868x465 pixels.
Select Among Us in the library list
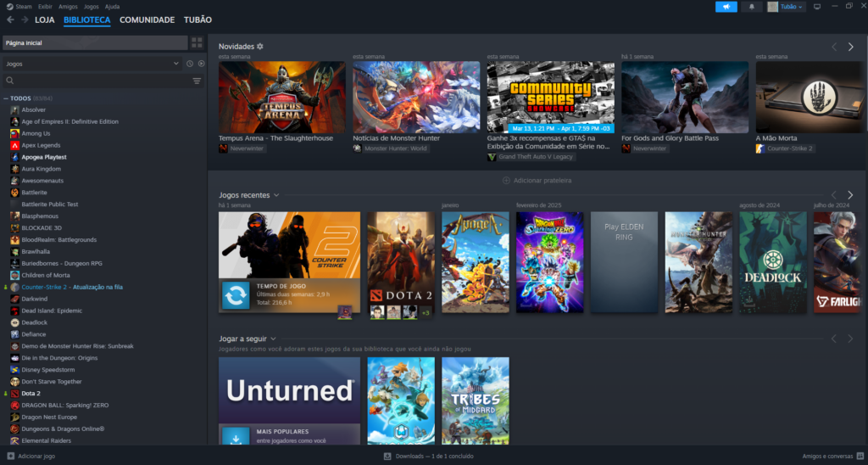click(x=36, y=133)
